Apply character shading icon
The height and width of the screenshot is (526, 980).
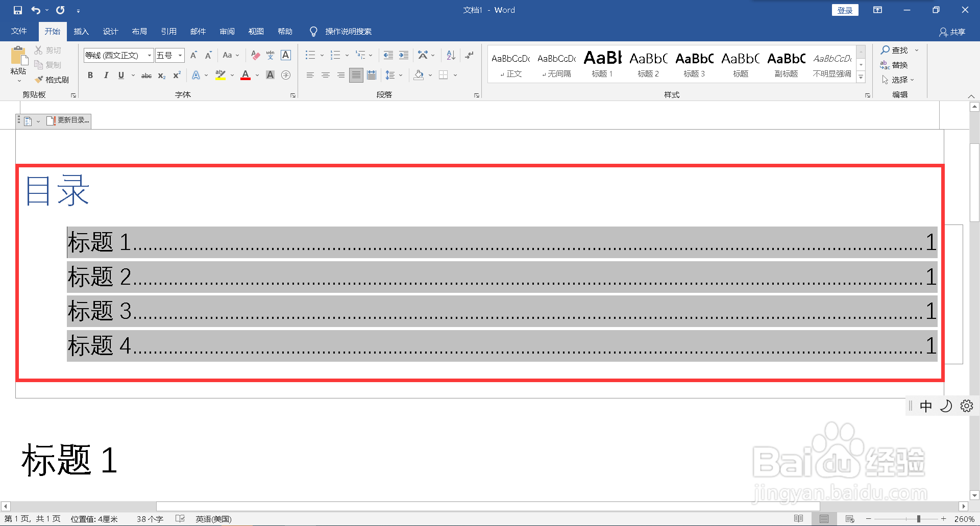pos(271,76)
